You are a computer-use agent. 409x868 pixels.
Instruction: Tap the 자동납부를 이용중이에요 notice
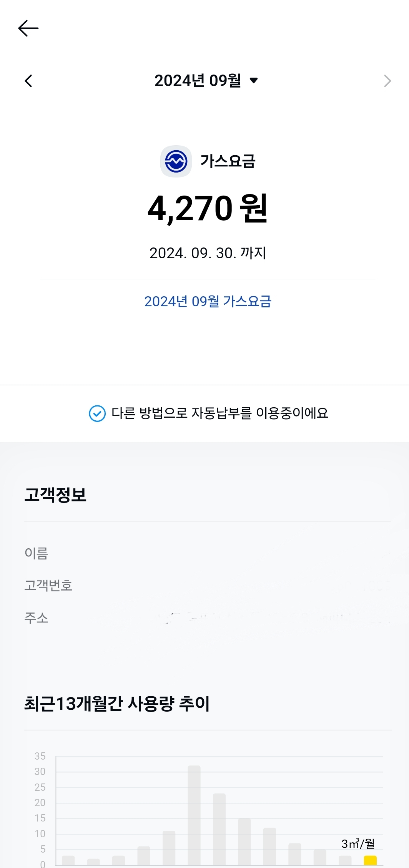click(x=220, y=413)
